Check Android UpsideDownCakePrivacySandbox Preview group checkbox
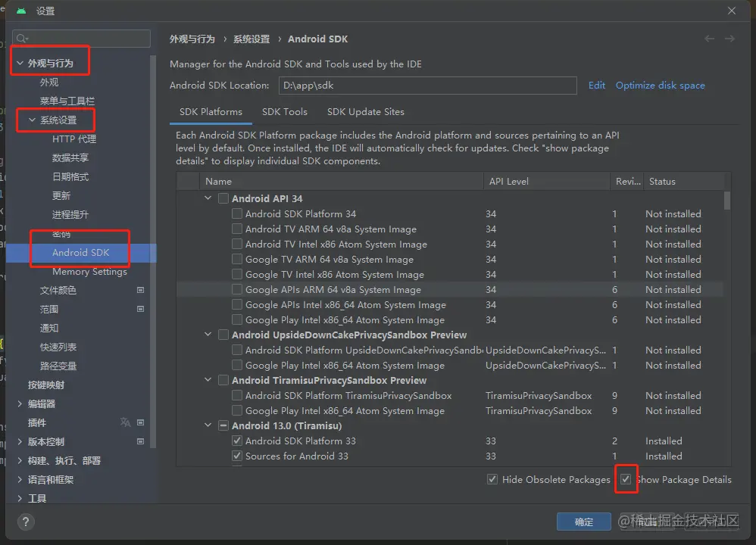Screen dimensions: 756x545 [223, 335]
